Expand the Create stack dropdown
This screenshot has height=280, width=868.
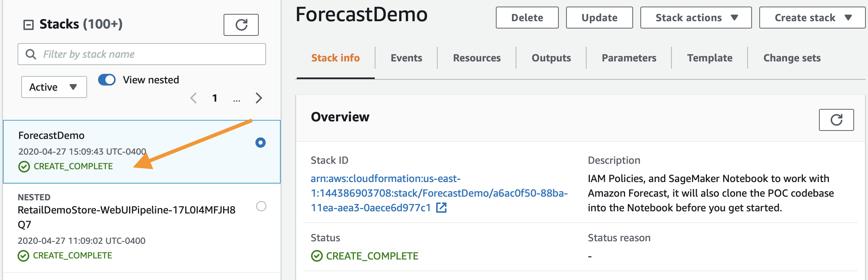812,18
